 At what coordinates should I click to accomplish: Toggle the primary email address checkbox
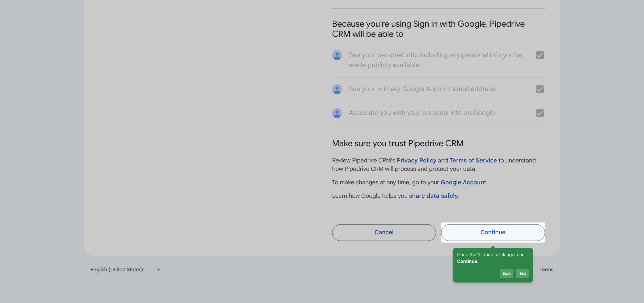point(540,89)
